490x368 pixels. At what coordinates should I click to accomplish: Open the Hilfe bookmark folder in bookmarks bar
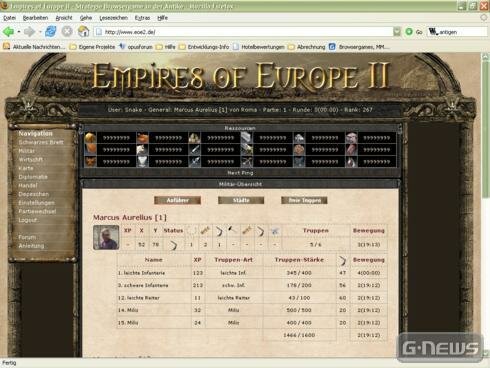(x=166, y=47)
